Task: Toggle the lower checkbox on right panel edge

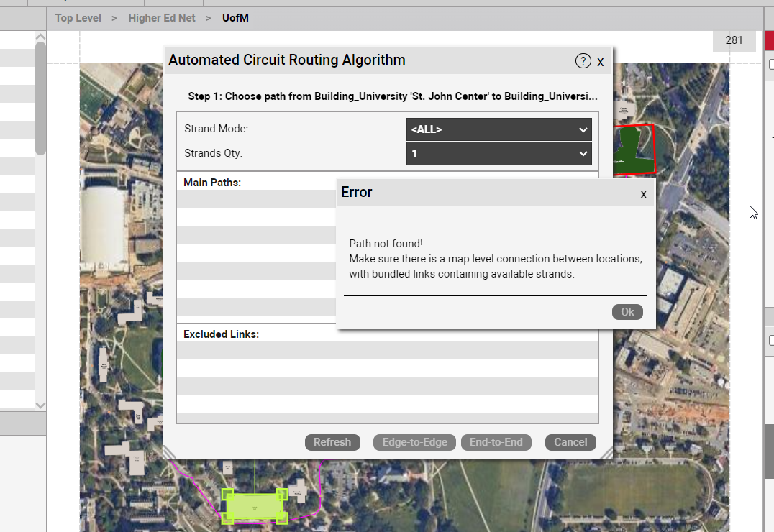Action: click(x=771, y=339)
